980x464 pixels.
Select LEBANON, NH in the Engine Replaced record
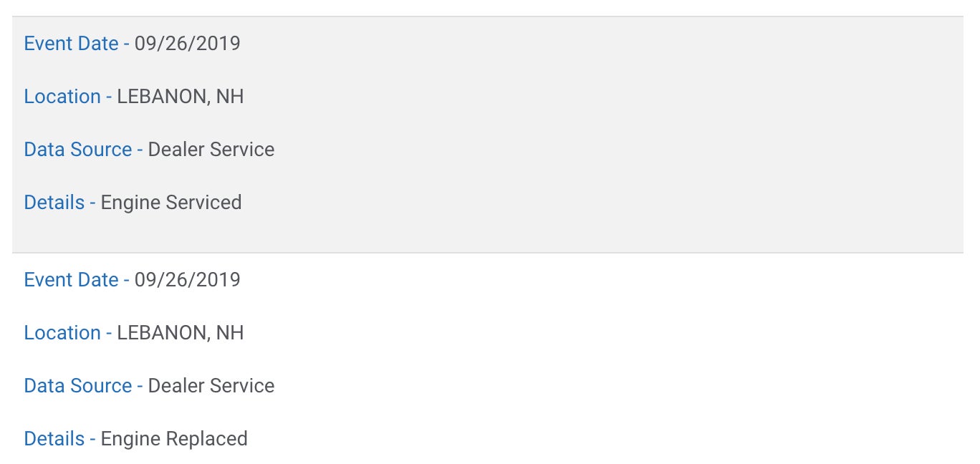pos(180,333)
